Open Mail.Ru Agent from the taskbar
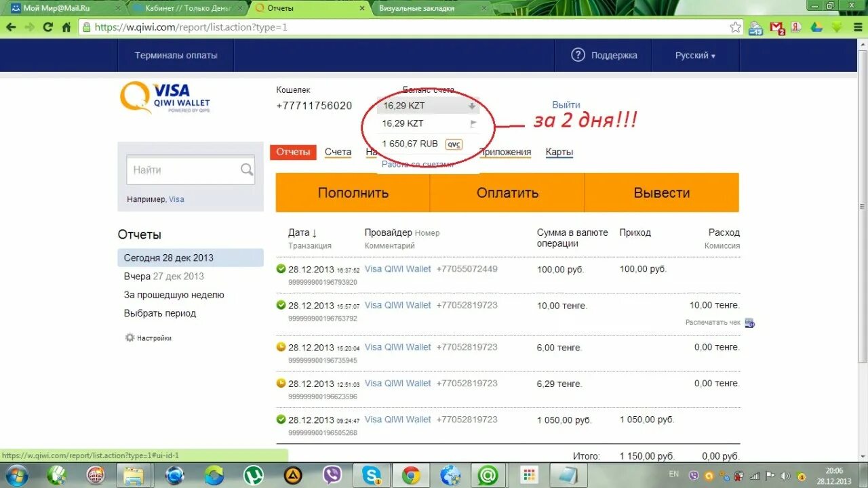This screenshot has width=868, height=488. tap(488, 476)
